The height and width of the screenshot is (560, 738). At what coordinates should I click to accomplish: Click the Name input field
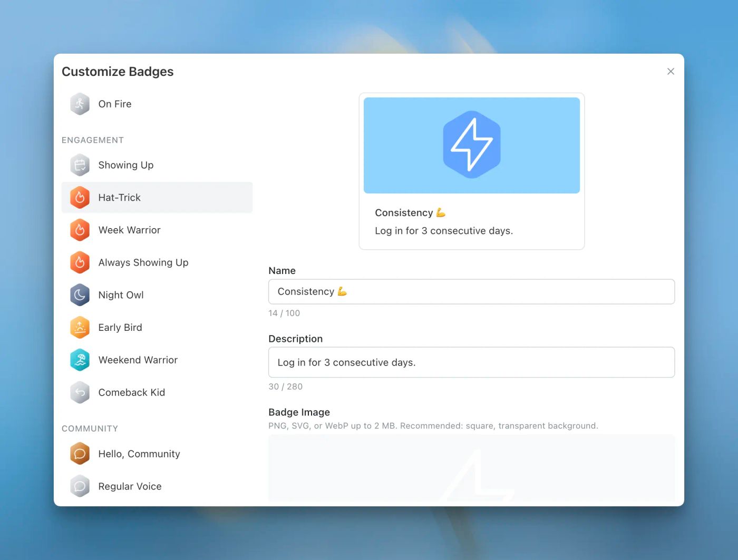[x=471, y=291]
